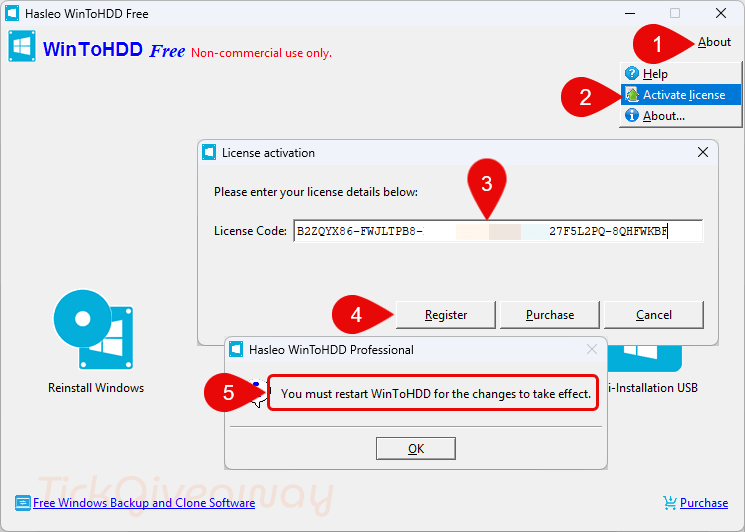This screenshot has height=532, width=745.
Task: Open Free Windows Backup and Clone Software link
Action: [144, 503]
